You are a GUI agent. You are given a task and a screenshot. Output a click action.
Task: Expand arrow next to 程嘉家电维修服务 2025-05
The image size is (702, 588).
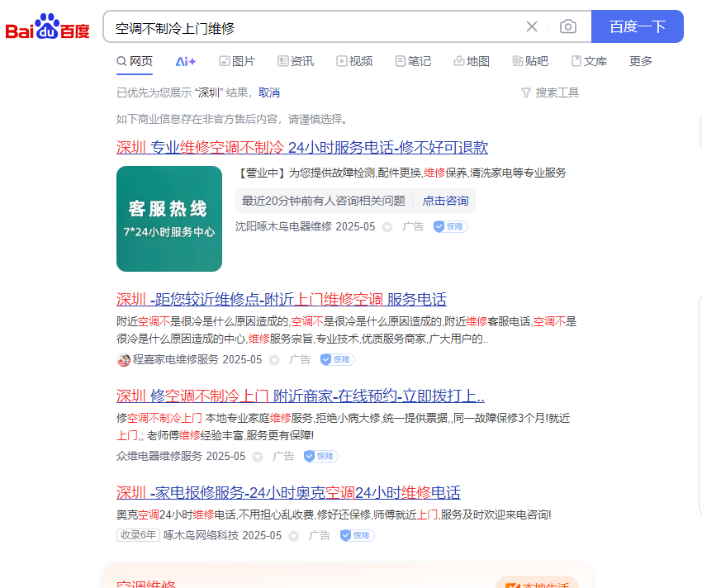[x=274, y=360]
